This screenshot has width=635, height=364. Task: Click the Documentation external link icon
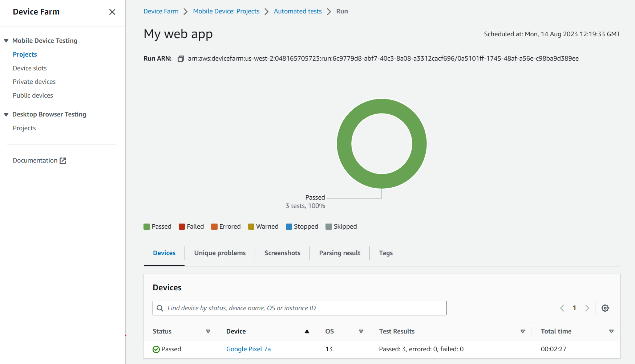pos(63,161)
